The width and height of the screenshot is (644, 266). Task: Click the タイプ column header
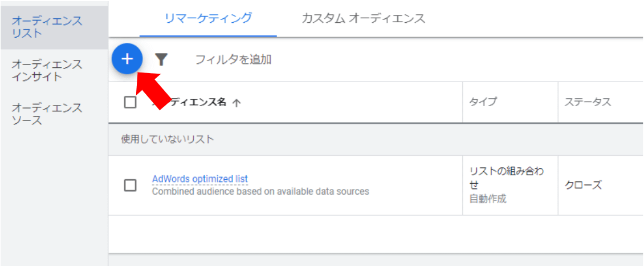(483, 102)
